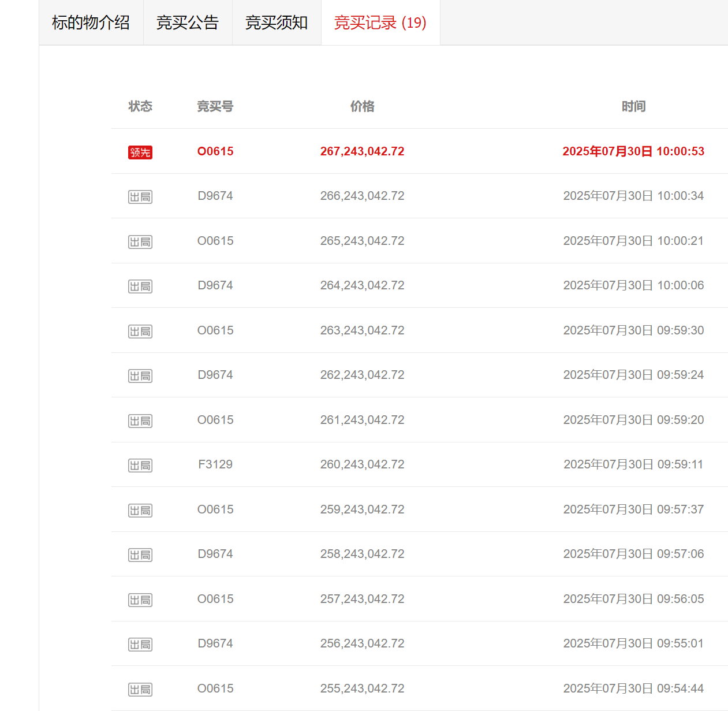
Task: Click the 出局 badge for bid 256,243,042.72
Action: point(140,645)
